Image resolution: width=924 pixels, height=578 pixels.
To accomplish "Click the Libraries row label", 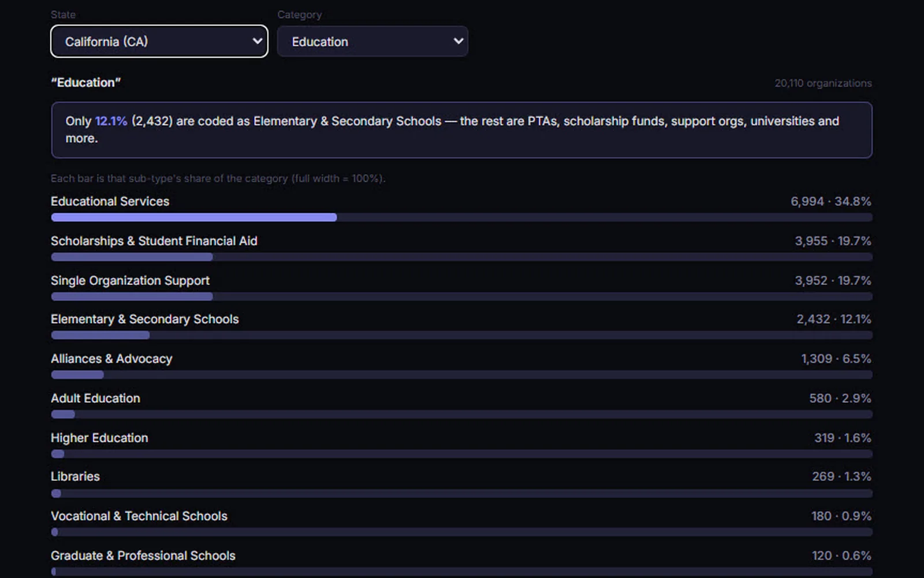I will 75,476.
